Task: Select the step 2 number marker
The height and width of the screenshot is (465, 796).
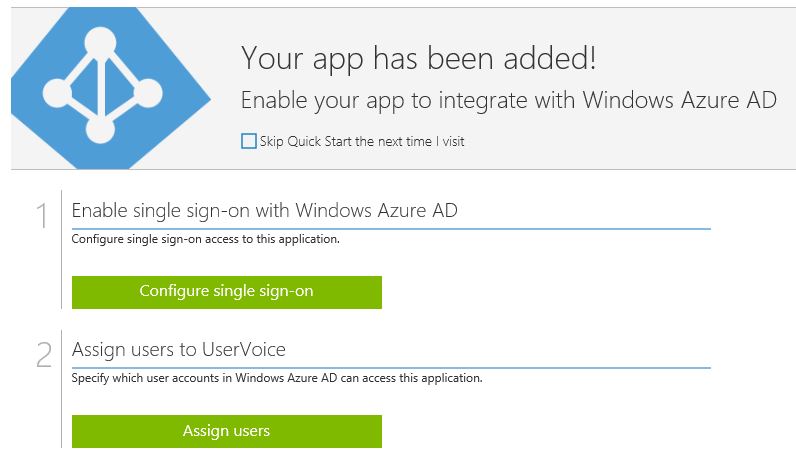Action: coord(44,354)
